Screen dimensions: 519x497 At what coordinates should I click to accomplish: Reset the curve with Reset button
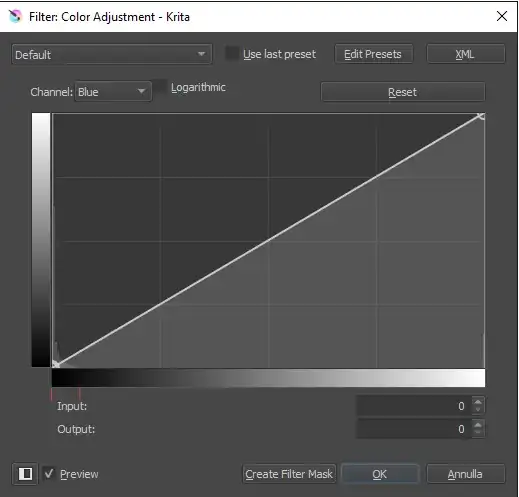403,92
